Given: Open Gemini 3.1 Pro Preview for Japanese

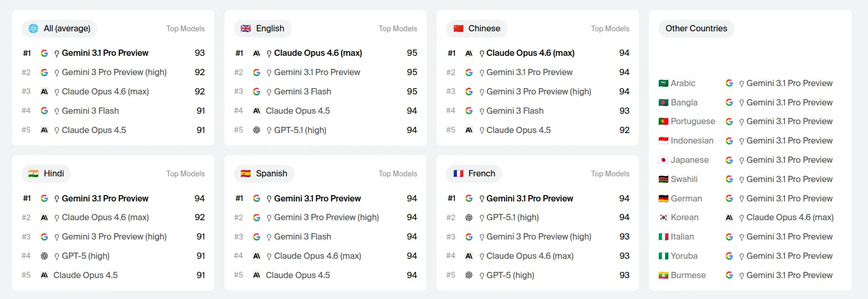Looking at the screenshot, I should pos(789,160).
